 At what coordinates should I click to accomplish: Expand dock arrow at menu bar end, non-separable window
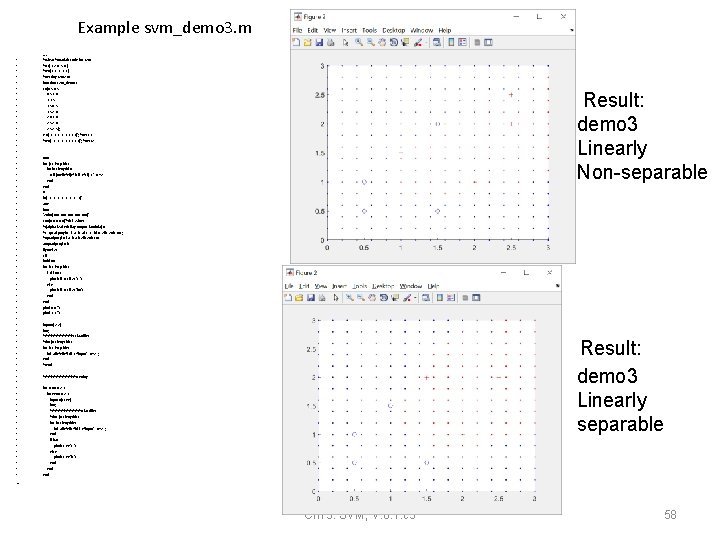pos(572,30)
